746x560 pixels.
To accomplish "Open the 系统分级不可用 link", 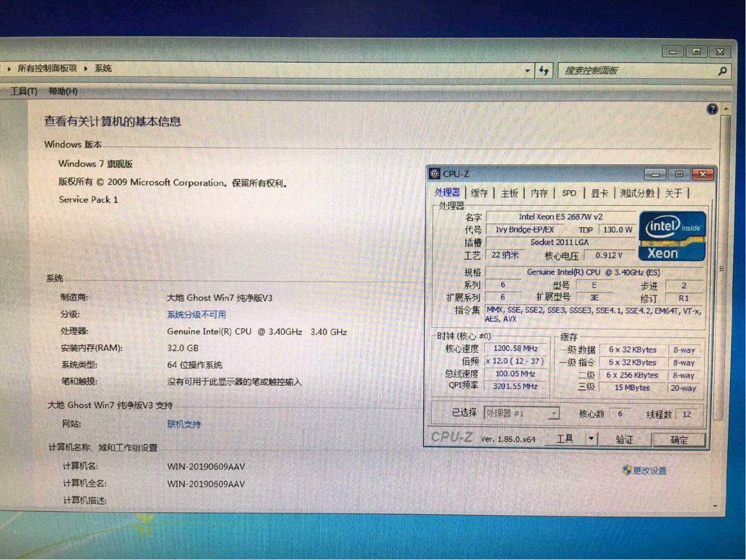I will 196,314.
